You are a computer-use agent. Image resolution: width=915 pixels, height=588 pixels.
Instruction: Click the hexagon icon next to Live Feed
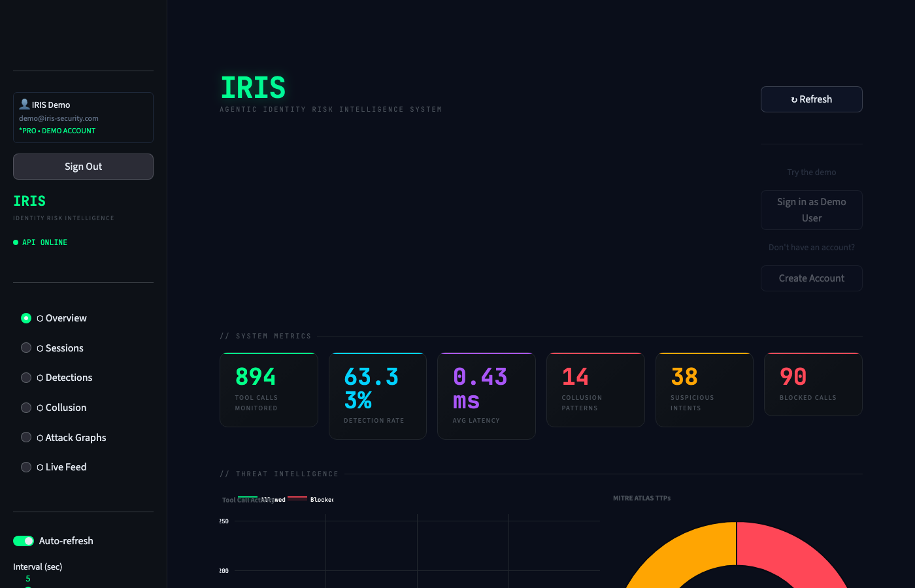click(x=40, y=468)
